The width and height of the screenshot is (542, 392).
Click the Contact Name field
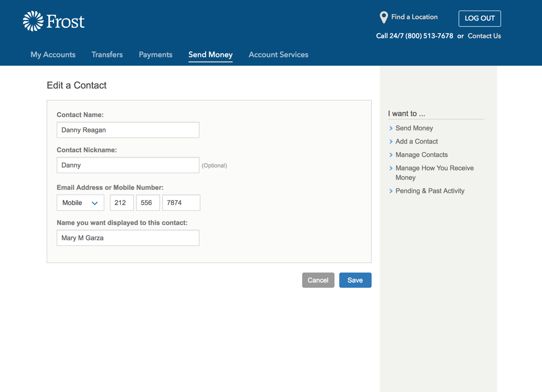click(x=128, y=129)
